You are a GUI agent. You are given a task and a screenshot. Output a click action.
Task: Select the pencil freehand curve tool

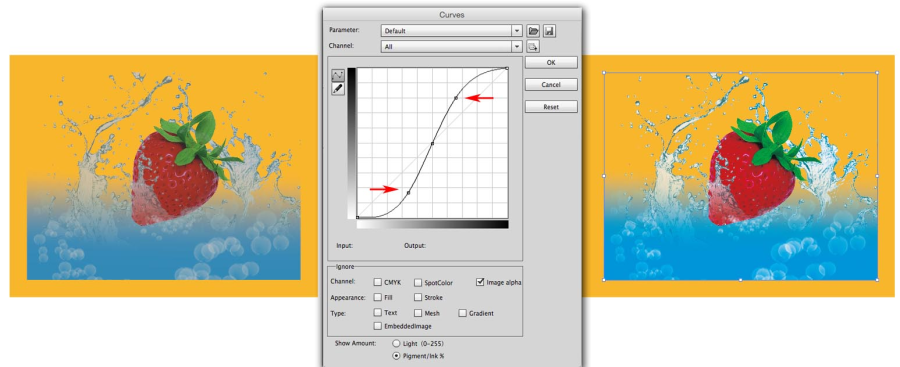coord(338,88)
